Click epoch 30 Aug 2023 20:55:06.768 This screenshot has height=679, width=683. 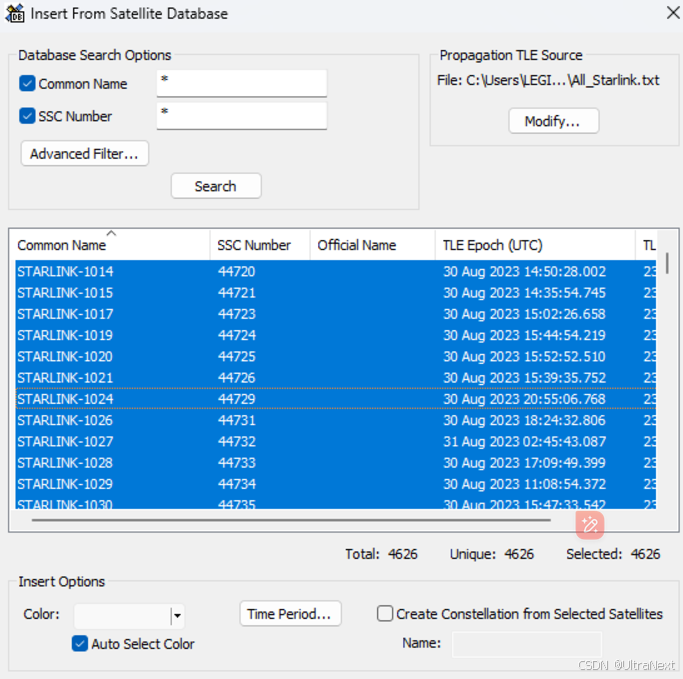(524, 399)
